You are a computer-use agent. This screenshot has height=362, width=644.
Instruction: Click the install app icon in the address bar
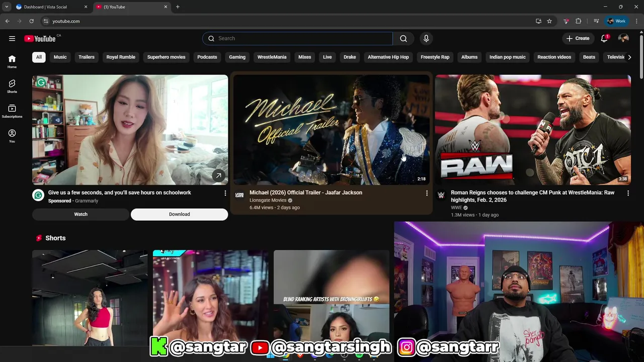point(538,21)
